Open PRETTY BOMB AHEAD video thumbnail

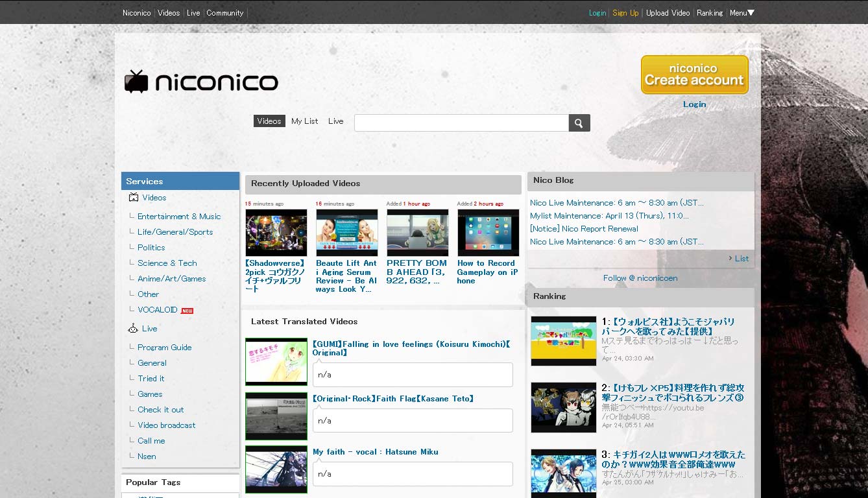418,233
